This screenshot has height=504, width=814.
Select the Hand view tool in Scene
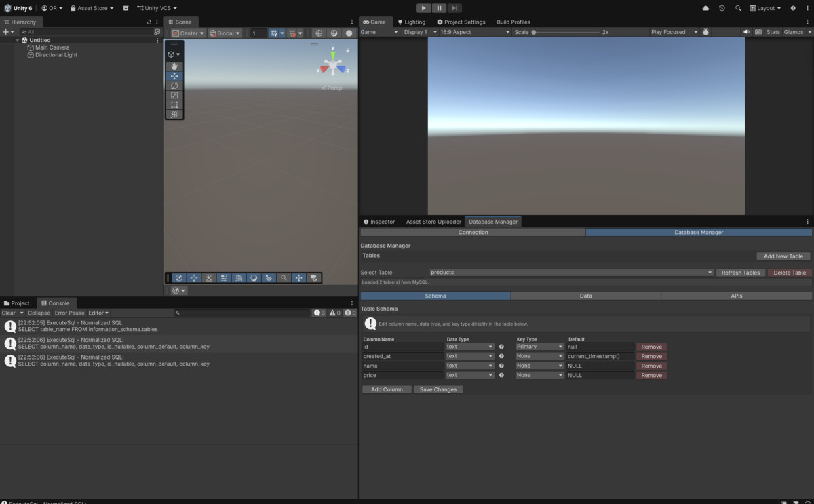(174, 66)
